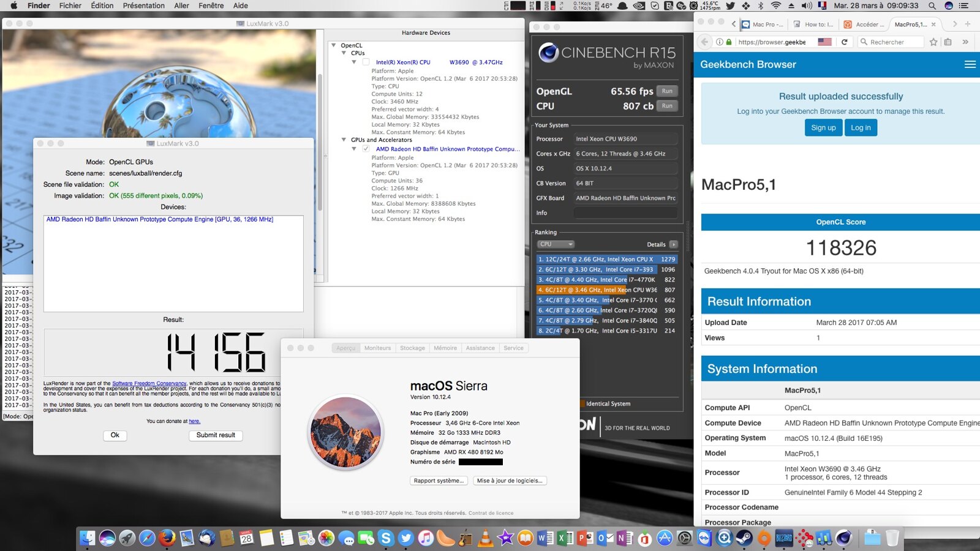Viewport: 980px width, 551px height.
Task: Open Twitter app in the dock
Action: click(x=406, y=538)
